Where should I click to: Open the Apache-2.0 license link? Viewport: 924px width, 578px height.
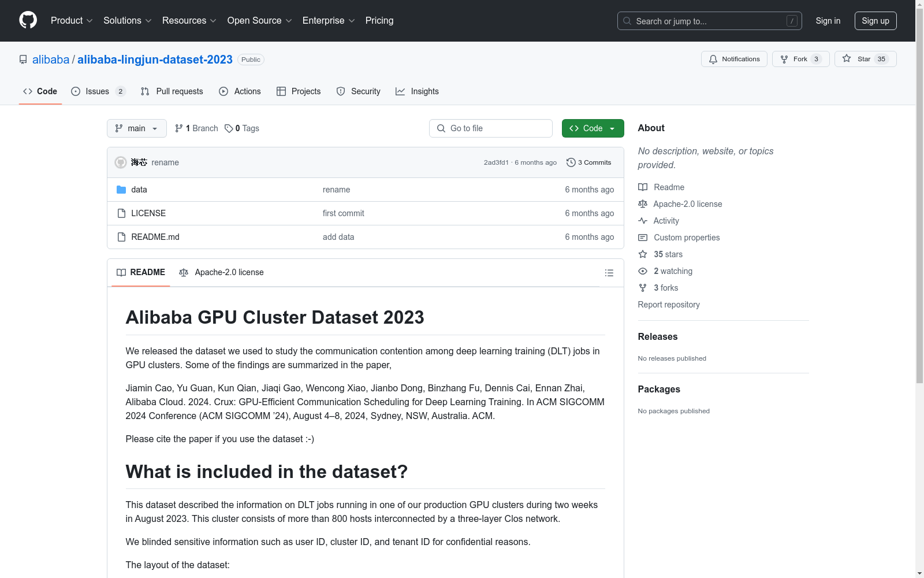click(x=687, y=203)
